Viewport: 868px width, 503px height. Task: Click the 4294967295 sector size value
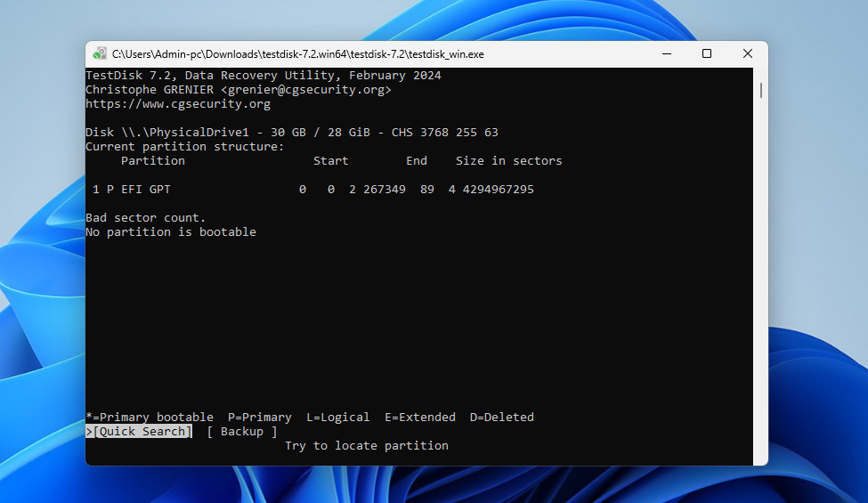point(498,190)
